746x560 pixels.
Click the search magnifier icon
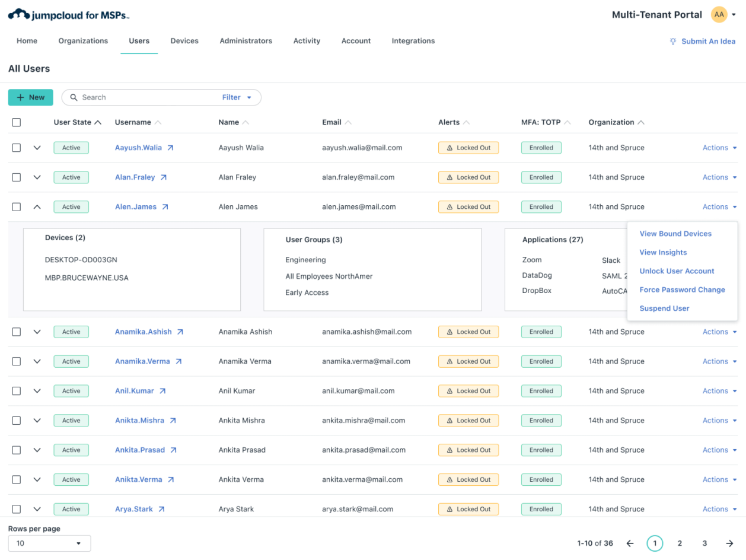pos(74,97)
